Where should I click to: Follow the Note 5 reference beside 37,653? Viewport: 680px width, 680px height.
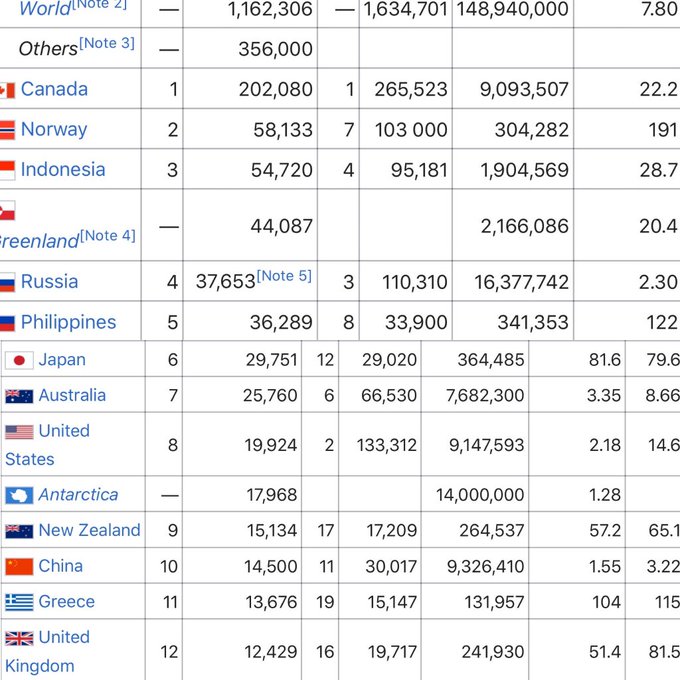click(x=284, y=276)
